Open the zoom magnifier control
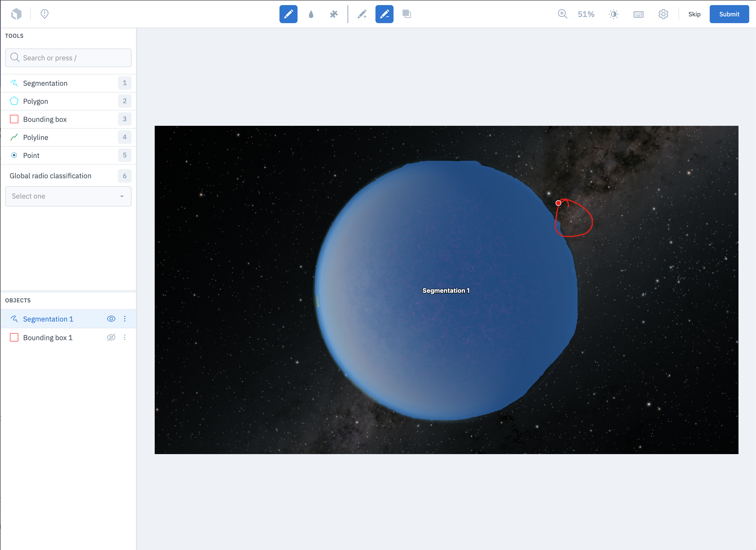756x550 pixels. click(x=562, y=14)
